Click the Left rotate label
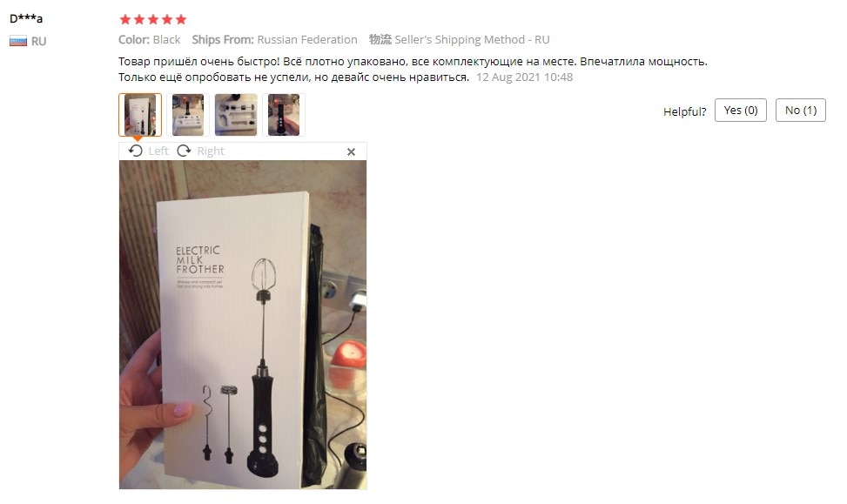Viewport: 847px width, 504px height. coord(158,151)
